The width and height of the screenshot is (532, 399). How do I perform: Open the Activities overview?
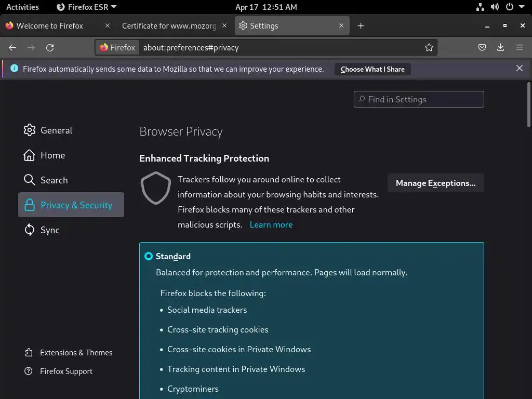click(22, 7)
